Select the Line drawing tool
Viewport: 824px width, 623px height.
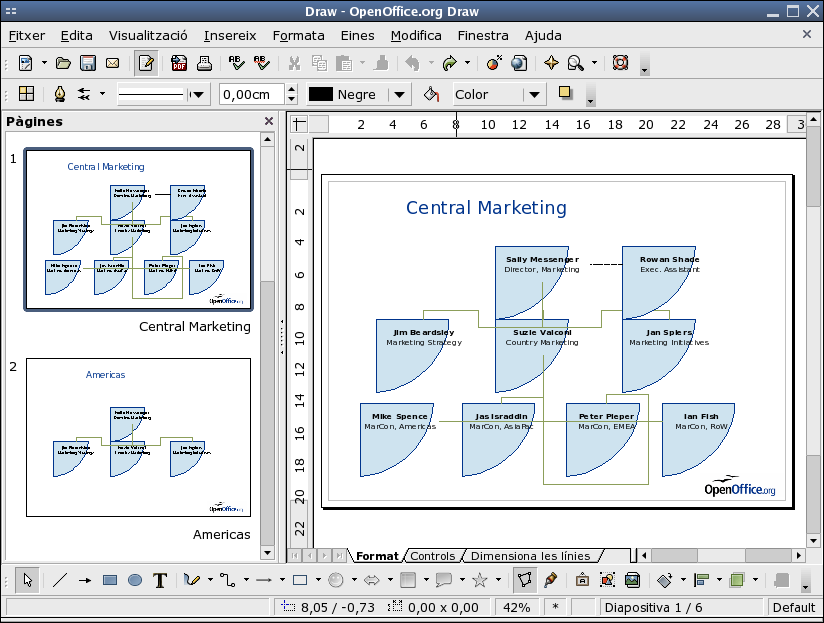point(60,580)
